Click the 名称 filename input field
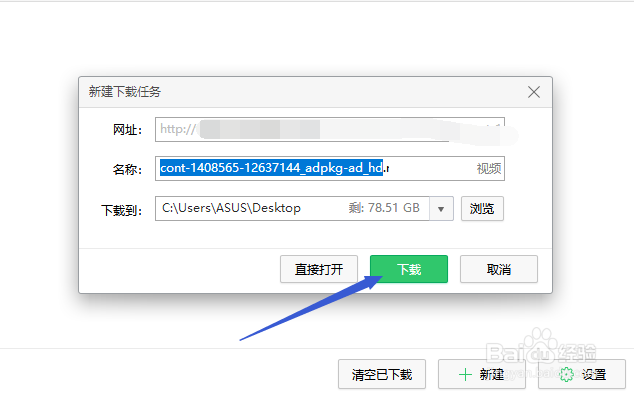The height and width of the screenshot is (395, 634). (330, 168)
